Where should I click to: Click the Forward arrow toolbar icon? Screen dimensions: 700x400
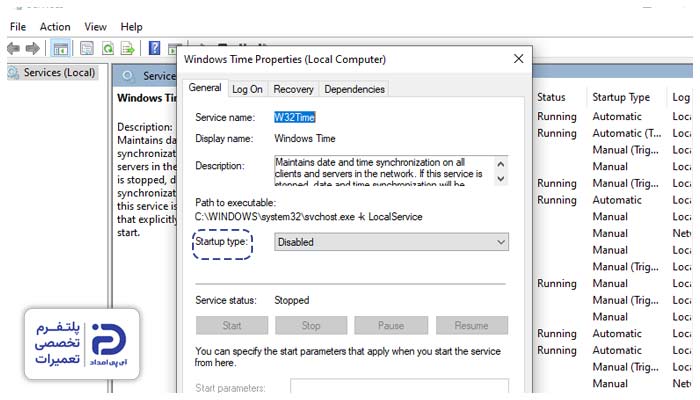click(33, 48)
